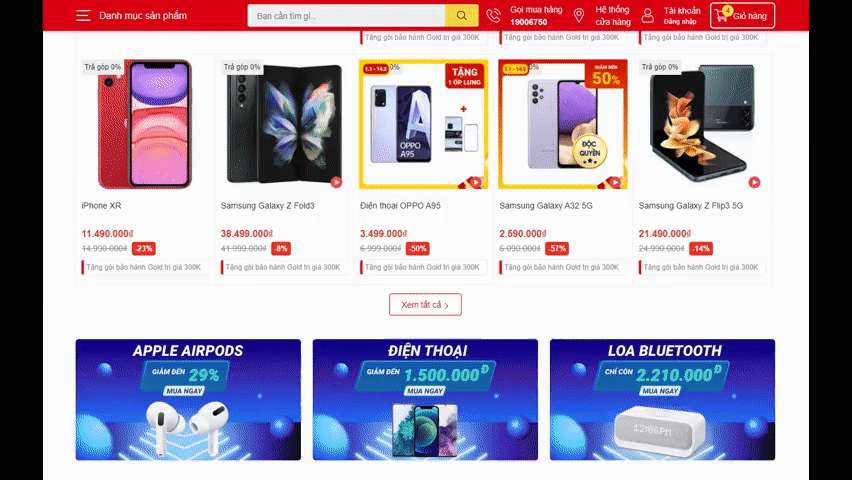Open Hệ thống cửa hàng link
Viewport: 852px width, 480px height.
pyautogui.click(x=613, y=16)
